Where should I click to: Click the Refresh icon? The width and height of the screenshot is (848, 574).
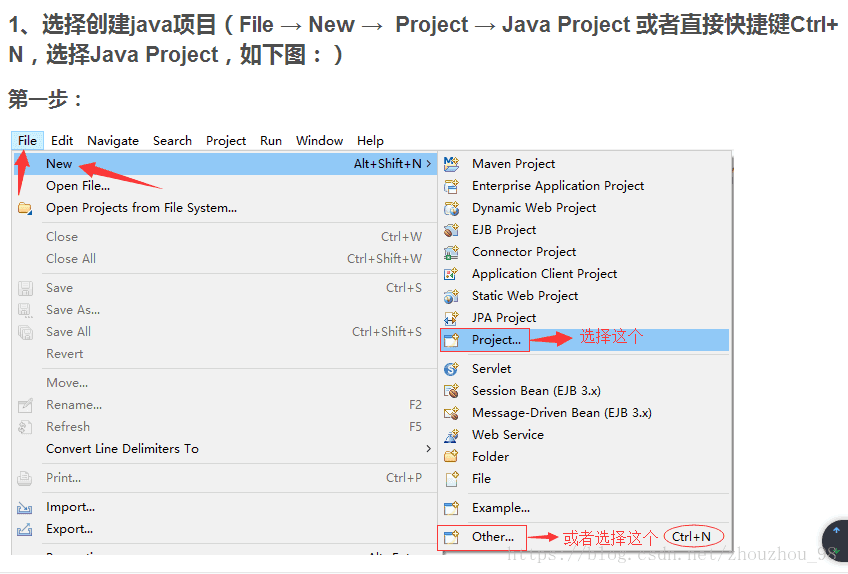[25, 427]
